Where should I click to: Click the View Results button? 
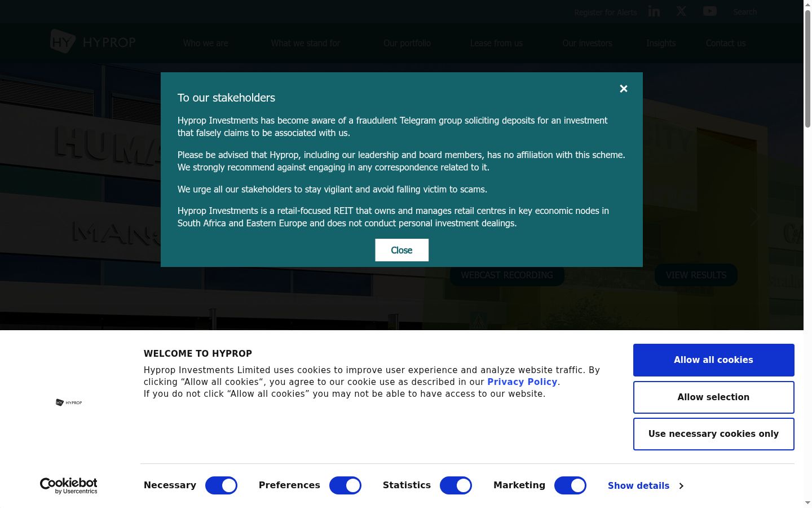point(696,275)
